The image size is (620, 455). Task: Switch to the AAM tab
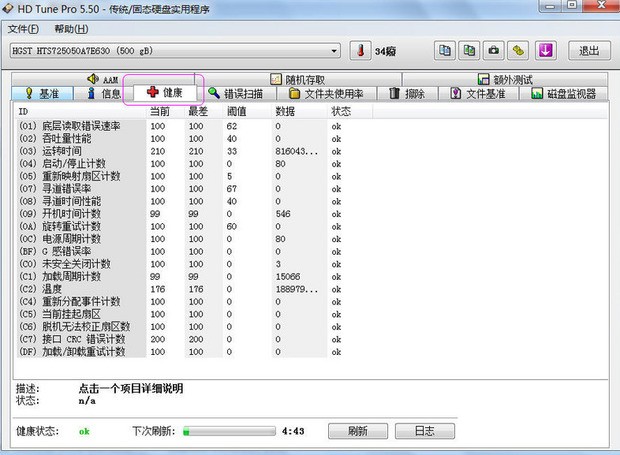(x=103, y=79)
